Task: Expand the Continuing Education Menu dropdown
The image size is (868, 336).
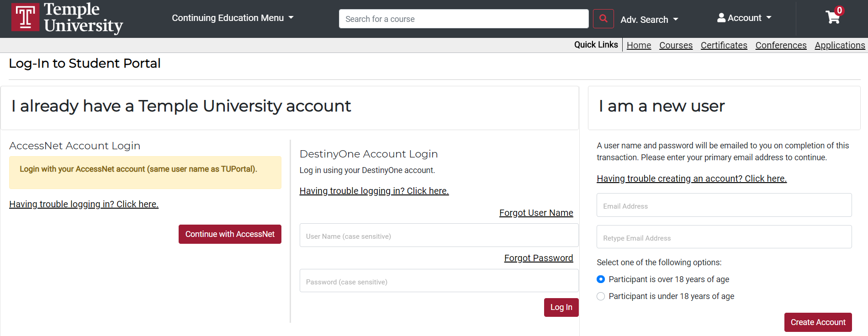Action: (x=233, y=18)
